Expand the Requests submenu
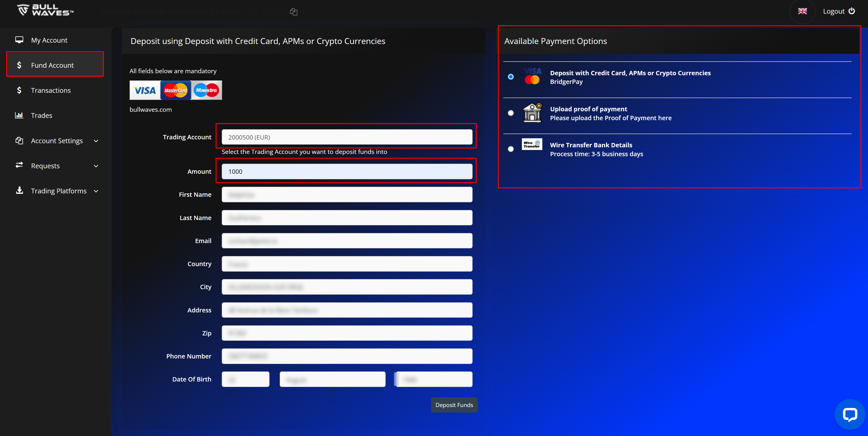The height and width of the screenshot is (436, 868). pos(57,166)
